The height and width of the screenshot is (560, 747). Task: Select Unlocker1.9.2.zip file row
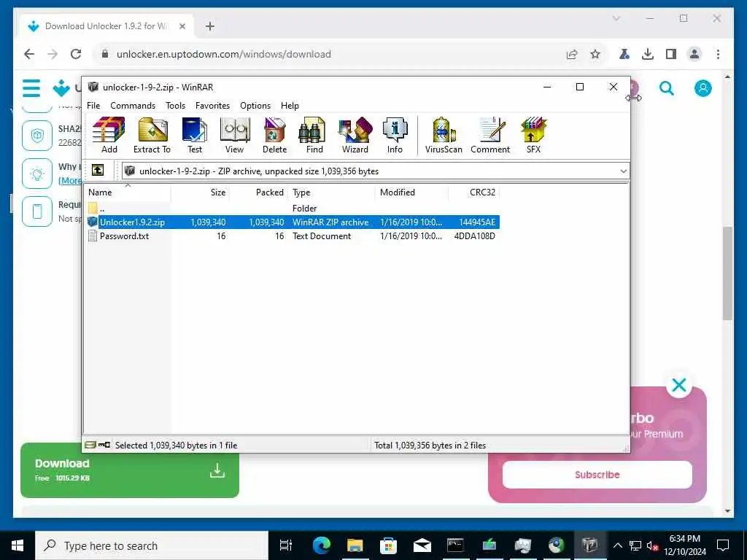(293, 222)
